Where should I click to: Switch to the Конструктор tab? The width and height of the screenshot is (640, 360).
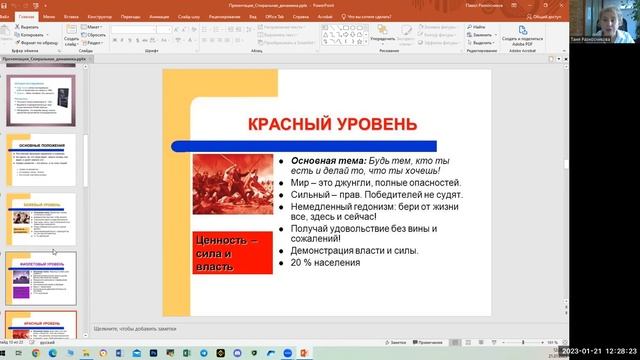[x=99, y=17]
